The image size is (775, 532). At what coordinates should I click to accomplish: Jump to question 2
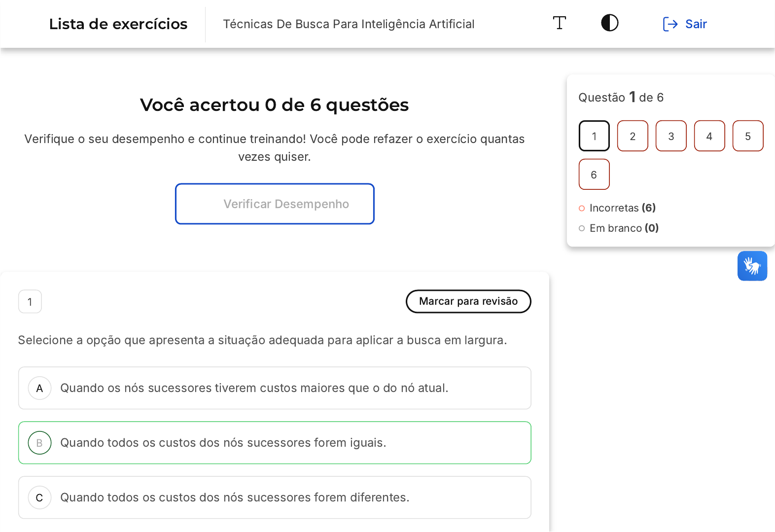coord(633,136)
